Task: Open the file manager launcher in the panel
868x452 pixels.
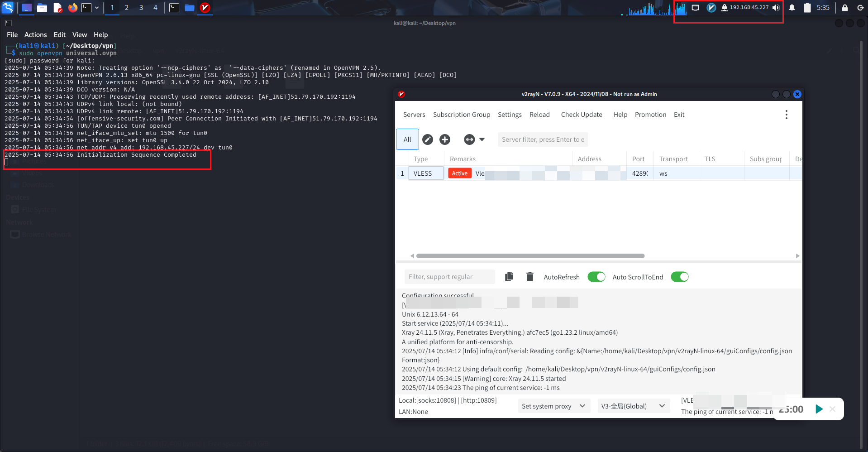Action: click(x=42, y=8)
